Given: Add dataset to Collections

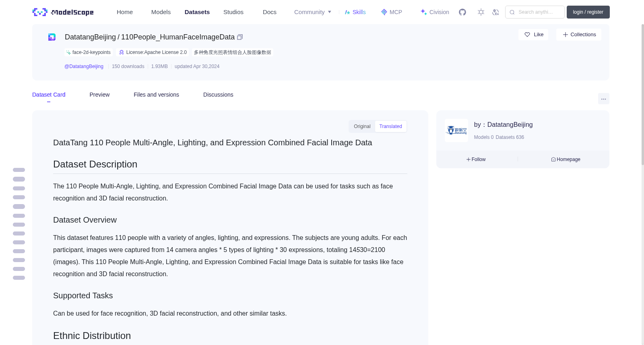Looking at the screenshot, I should (x=579, y=35).
